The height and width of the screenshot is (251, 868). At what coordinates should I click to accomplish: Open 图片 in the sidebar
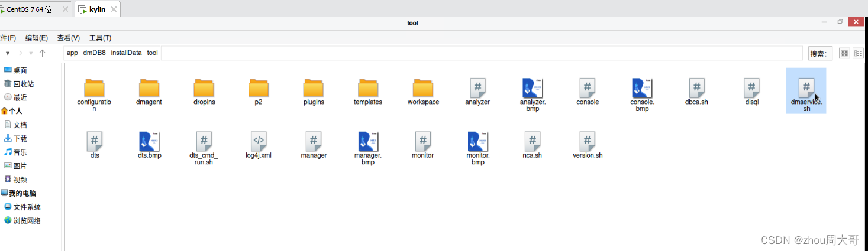(16, 166)
